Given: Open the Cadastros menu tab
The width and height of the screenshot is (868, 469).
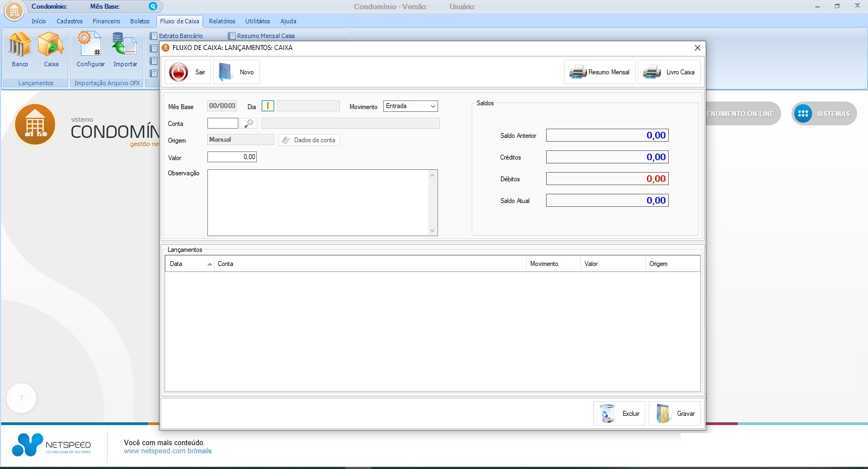Looking at the screenshot, I should click(69, 21).
